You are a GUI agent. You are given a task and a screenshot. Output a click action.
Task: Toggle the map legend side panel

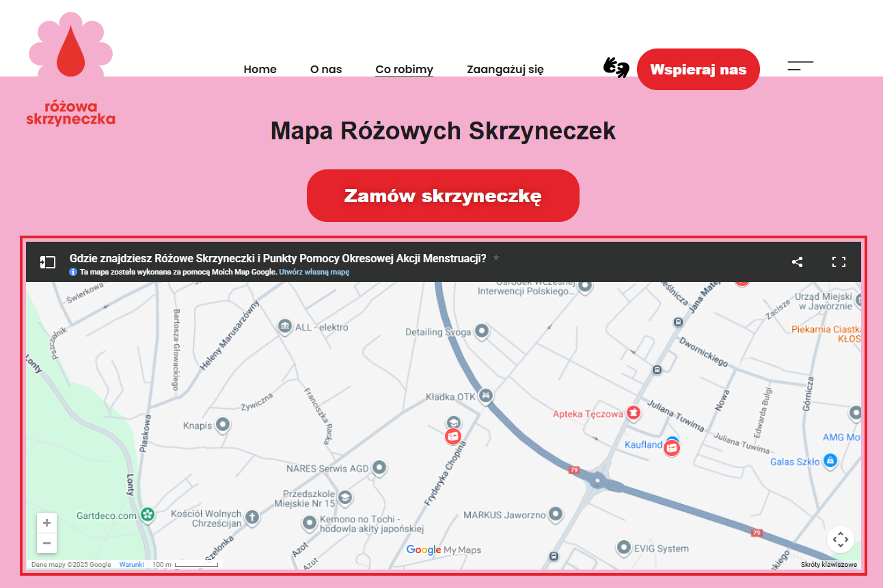(47, 262)
